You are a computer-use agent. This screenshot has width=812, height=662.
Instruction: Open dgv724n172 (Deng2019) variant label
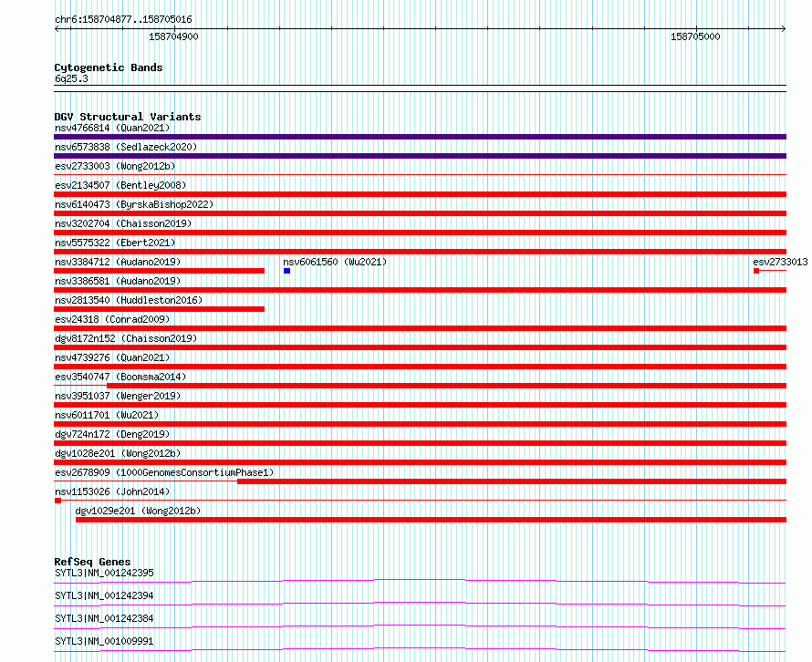click(112, 434)
